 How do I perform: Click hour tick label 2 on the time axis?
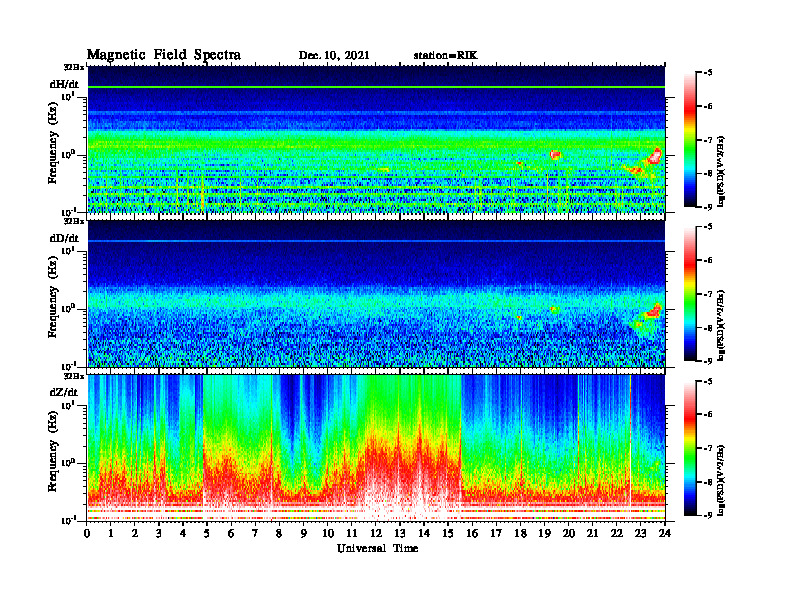click(135, 534)
